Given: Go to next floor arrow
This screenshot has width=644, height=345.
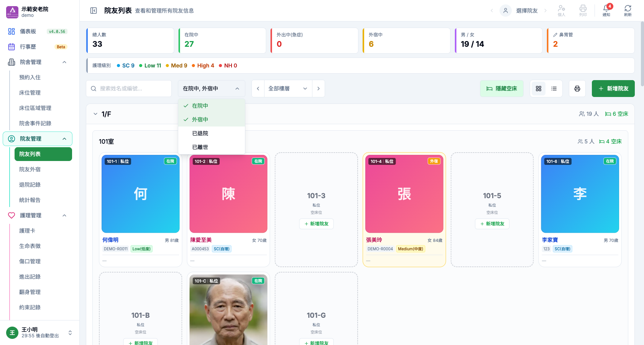Looking at the screenshot, I should point(319,89).
